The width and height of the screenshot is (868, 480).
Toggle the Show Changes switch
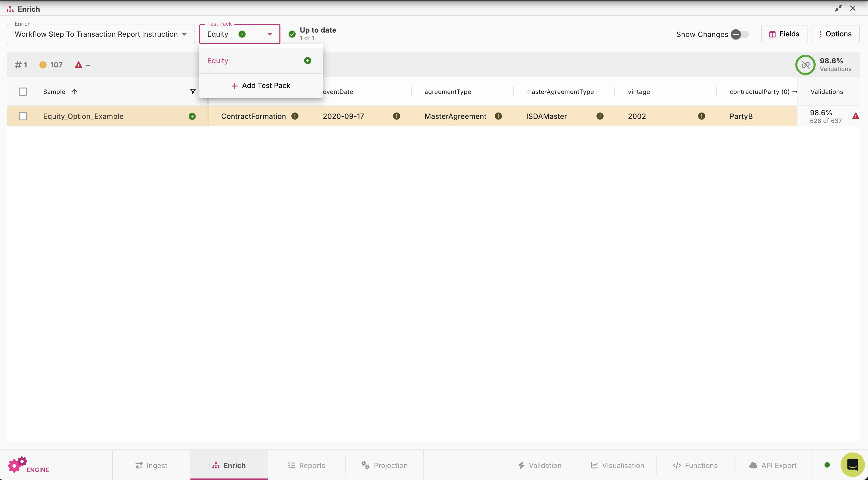[x=740, y=34]
